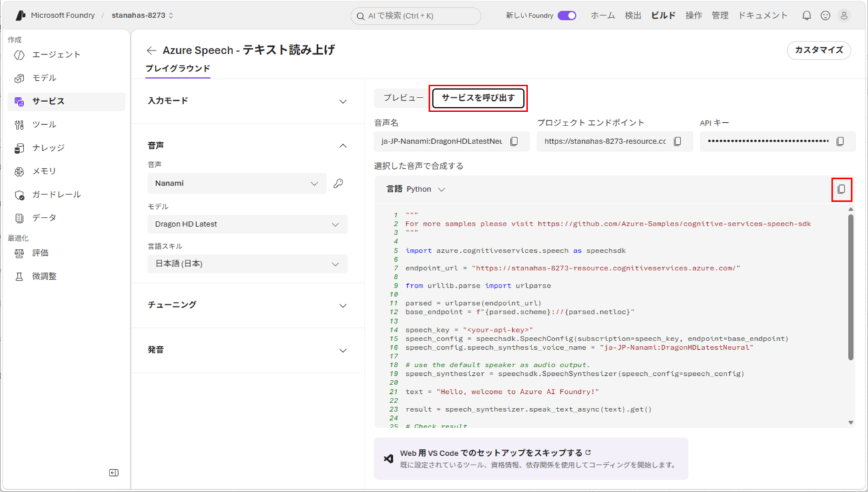Viewport: 868px width, 492px height.
Task: Open ガードレール in the sidebar
Action: 66,195
